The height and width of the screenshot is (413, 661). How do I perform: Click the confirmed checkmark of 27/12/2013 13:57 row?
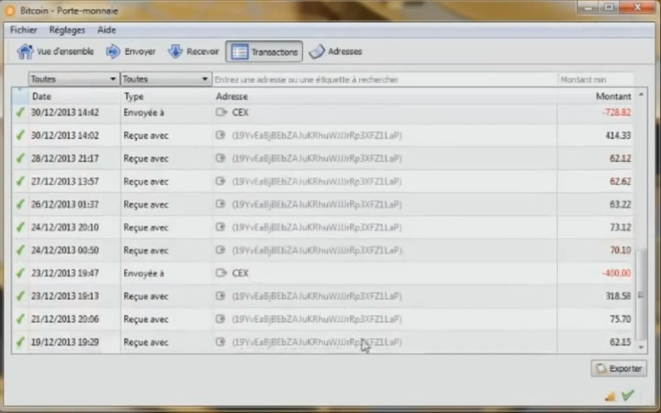tap(20, 181)
